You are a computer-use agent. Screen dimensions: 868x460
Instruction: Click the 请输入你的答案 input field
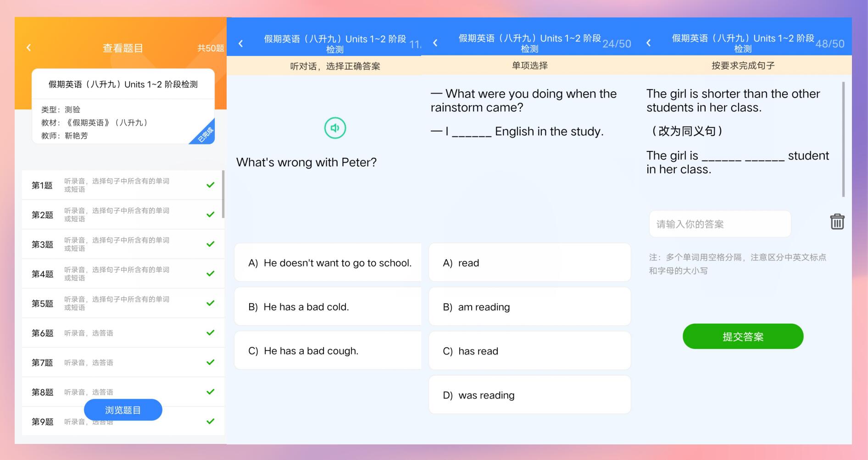coord(720,224)
